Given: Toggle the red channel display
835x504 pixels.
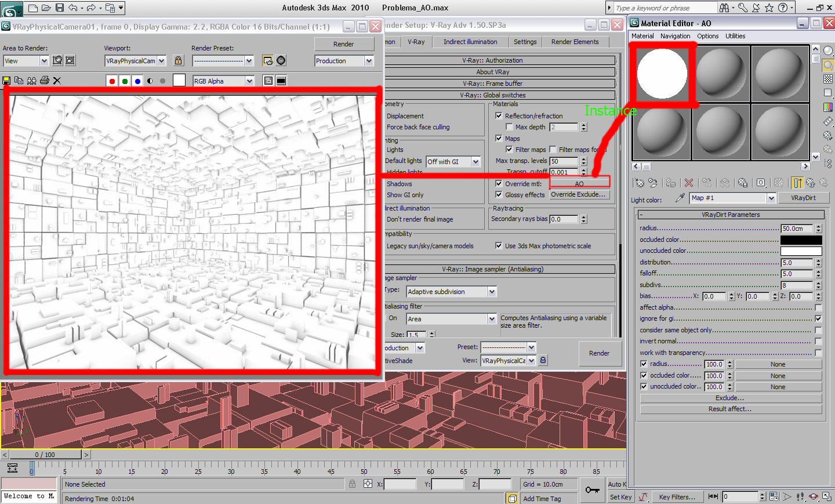Looking at the screenshot, I should click(x=112, y=81).
